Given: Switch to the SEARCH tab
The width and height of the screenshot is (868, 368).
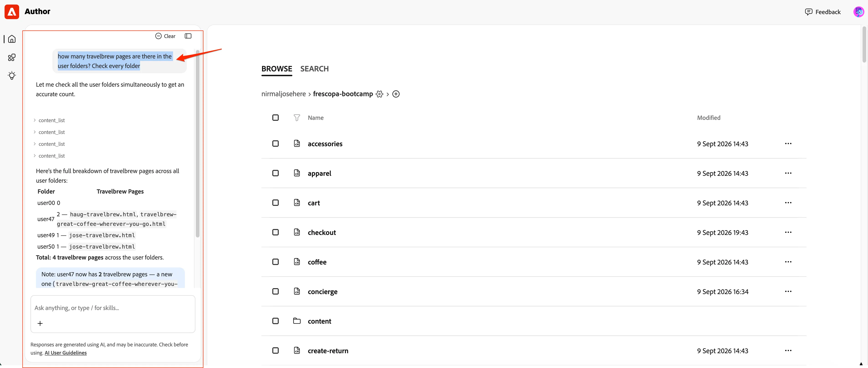Looking at the screenshot, I should (x=314, y=69).
